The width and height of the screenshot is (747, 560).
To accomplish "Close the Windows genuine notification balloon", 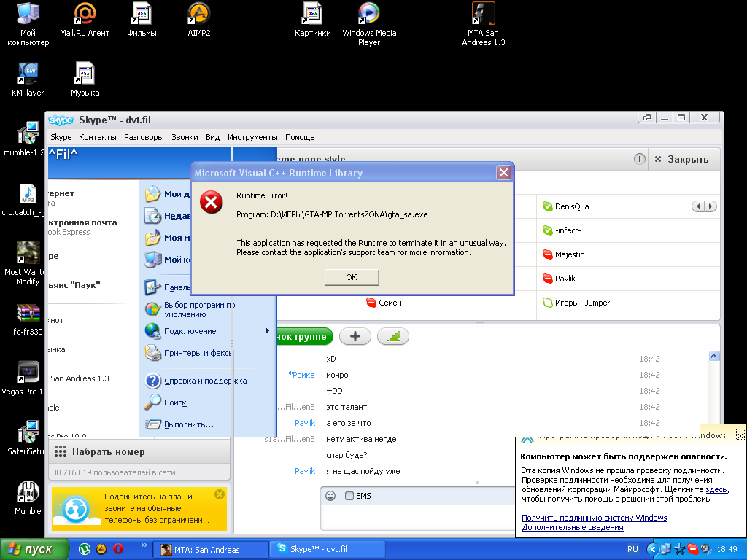I will coord(740,435).
